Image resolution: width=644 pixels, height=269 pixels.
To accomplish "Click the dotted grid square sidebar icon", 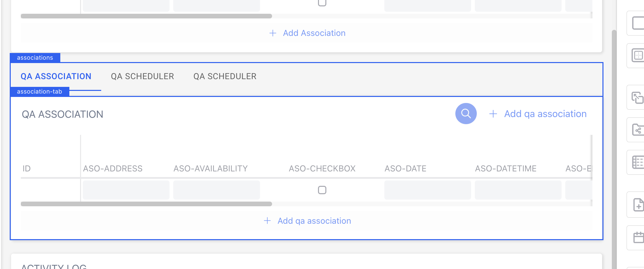I will coord(638,55).
